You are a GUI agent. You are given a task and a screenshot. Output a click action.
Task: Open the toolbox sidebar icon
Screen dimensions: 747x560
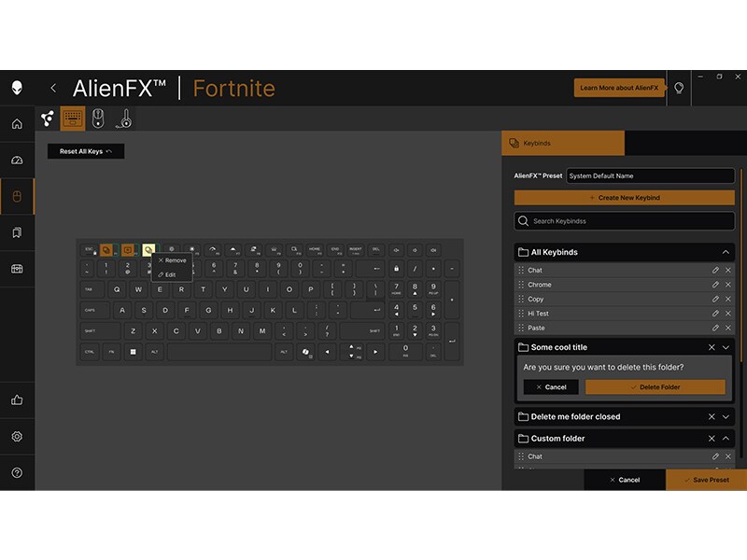coord(17,269)
